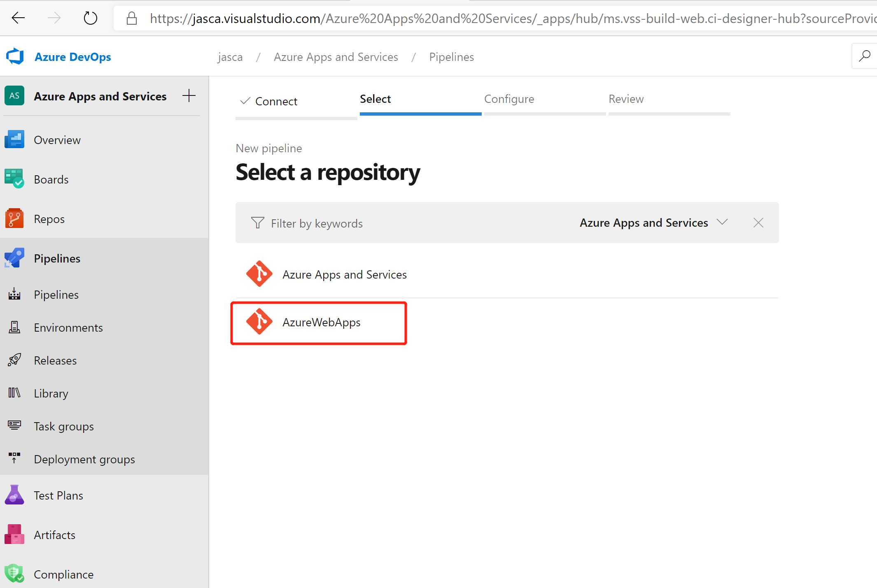Expand the Azure Apps and Services project dropdown

(654, 223)
